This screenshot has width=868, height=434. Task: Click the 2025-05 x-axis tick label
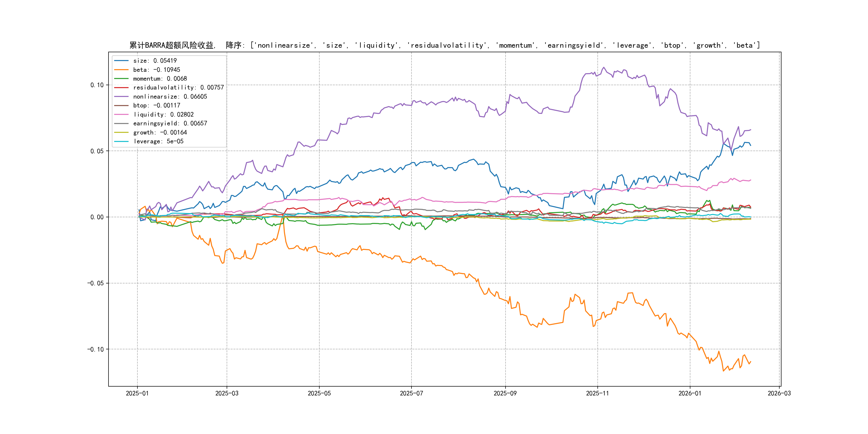click(319, 393)
